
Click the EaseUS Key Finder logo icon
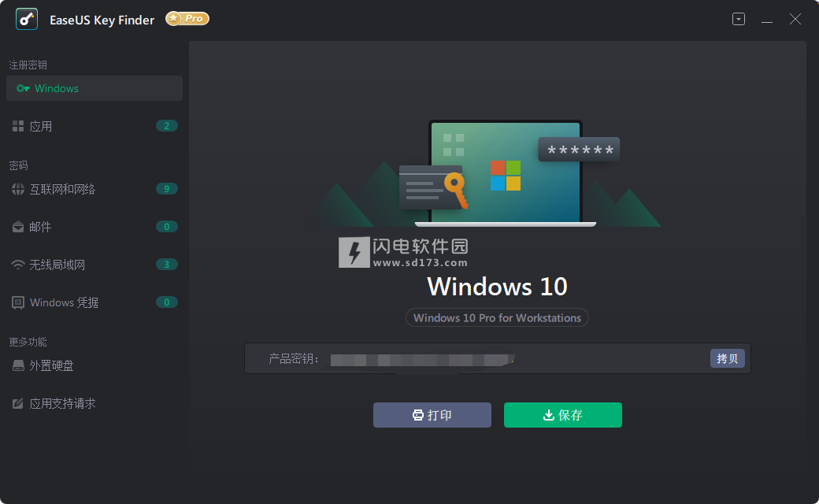click(x=27, y=20)
